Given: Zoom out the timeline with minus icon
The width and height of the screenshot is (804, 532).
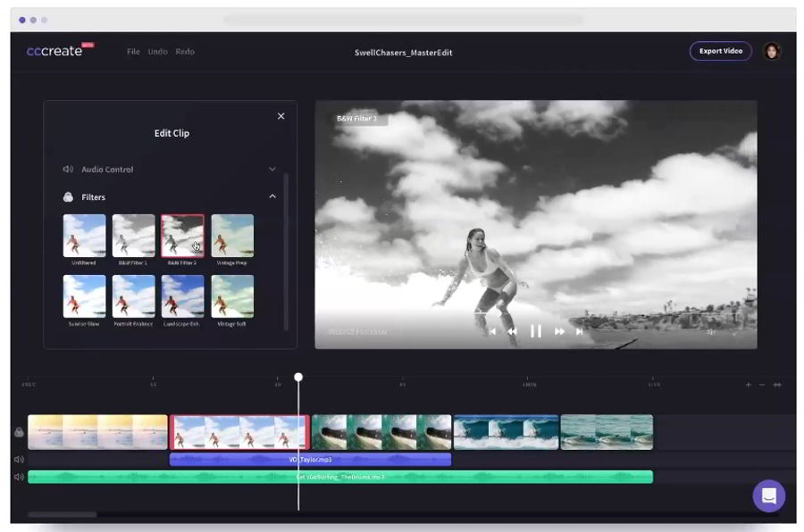Looking at the screenshot, I should [762, 385].
